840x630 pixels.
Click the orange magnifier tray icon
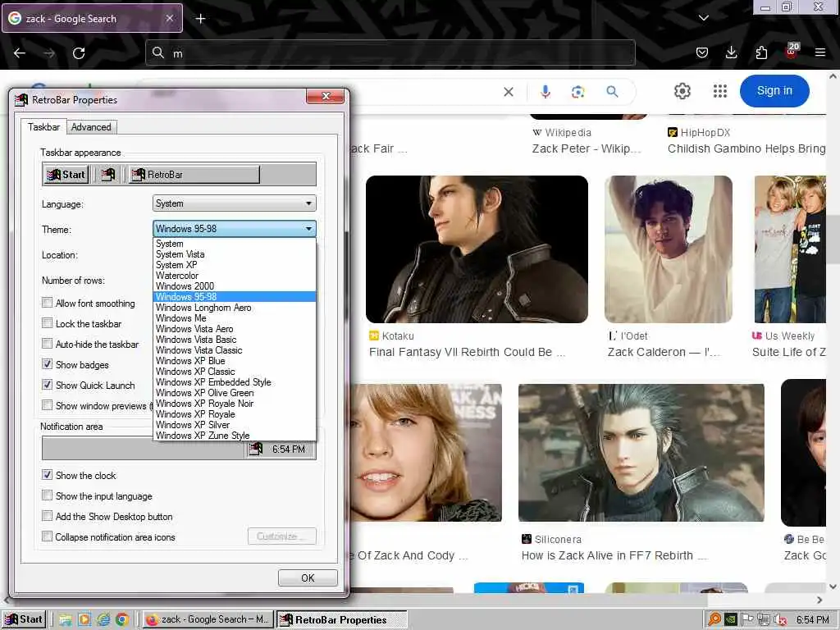click(714, 620)
